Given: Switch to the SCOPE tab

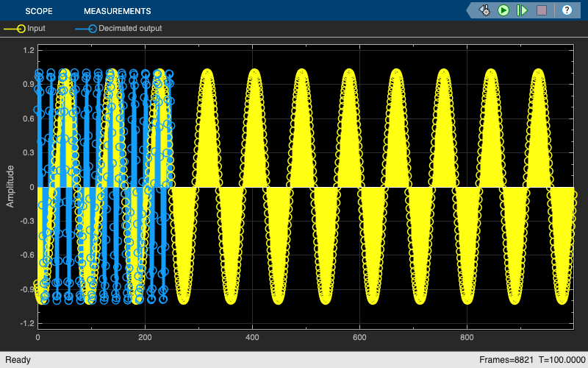Looking at the screenshot, I should [39, 11].
